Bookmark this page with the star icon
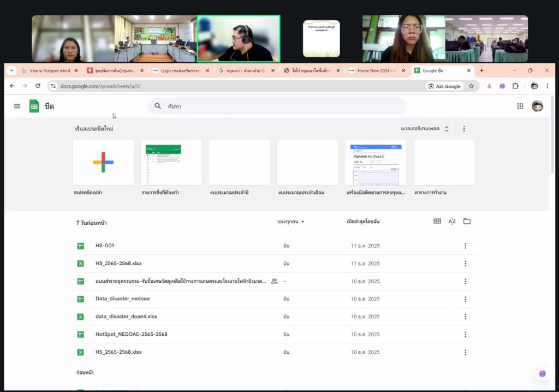The width and height of the screenshot is (559, 392). pyautogui.click(x=471, y=86)
